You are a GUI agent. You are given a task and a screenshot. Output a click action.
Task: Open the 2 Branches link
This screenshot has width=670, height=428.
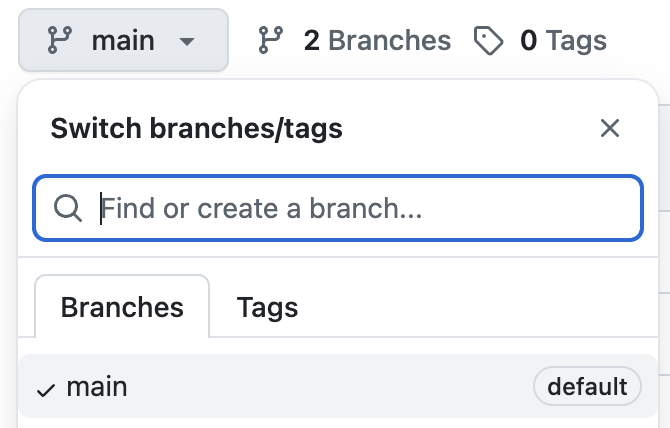(x=376, y=41)
